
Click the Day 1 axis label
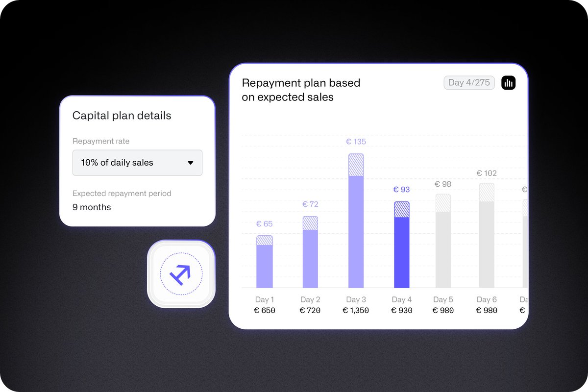click(265, 299)
